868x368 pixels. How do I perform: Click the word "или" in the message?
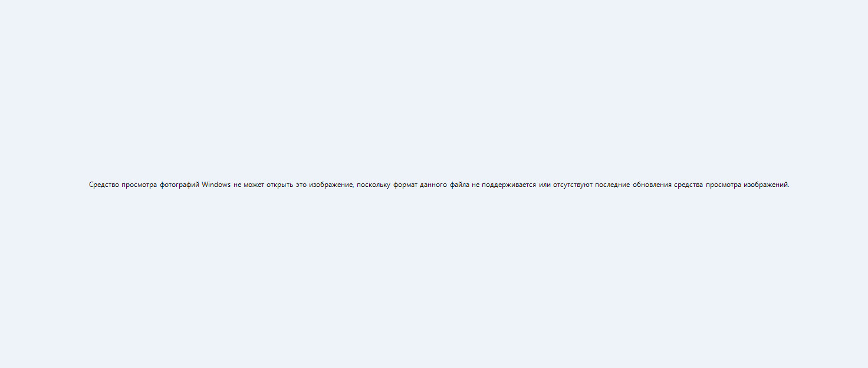click(545, 185)
